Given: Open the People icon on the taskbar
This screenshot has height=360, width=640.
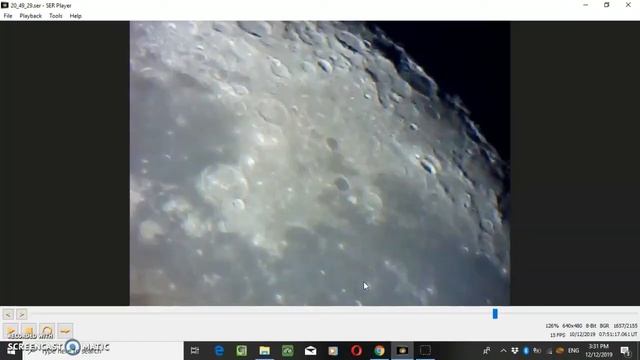Looking at the screenshot, I should [487, 351].
